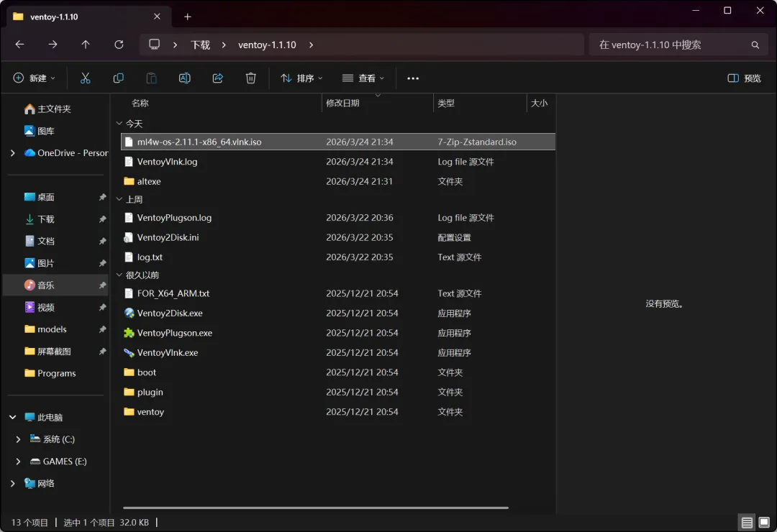777x532 pixels.
Task: Click Downloads in the address bar breadcrumb
Action: [x=201, y=45]
